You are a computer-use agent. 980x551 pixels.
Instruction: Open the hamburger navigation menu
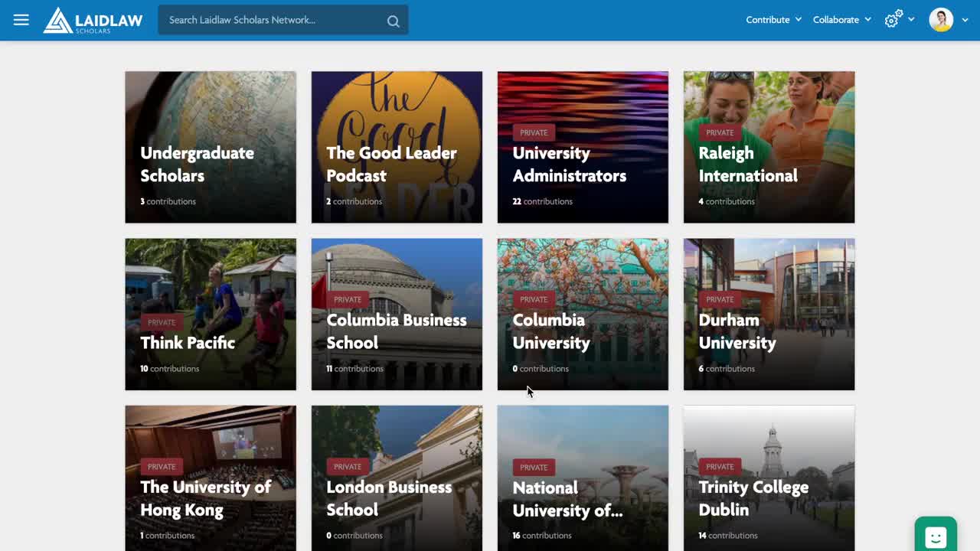[x=21, y=20]
